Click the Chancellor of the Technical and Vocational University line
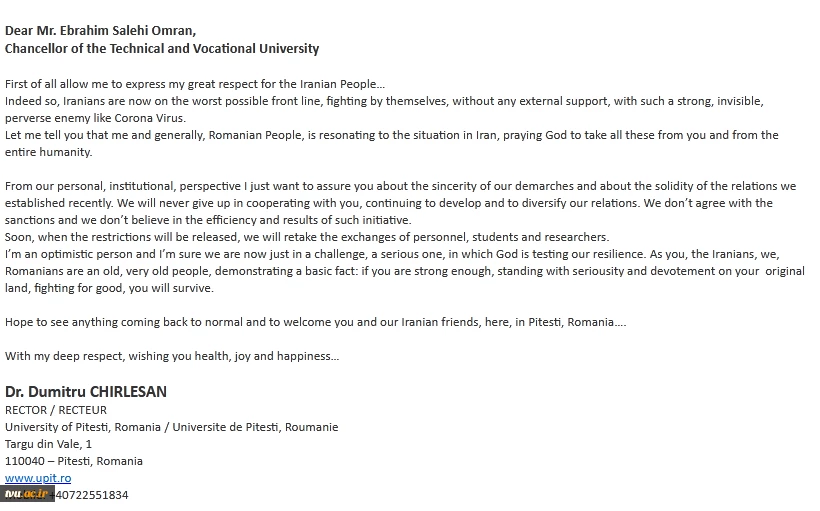 tap(162, 49)
